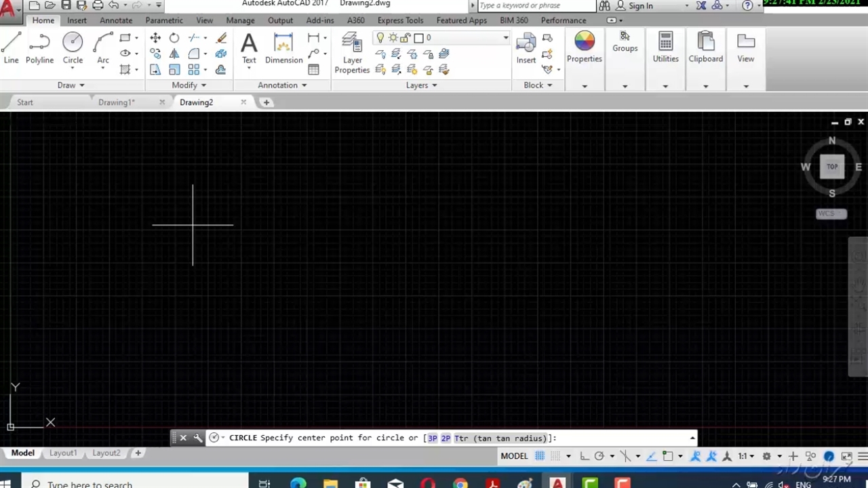868x488 pixels.
Task: Switch to the Annotate ribbon tab
Action: [x=116, y=20]
